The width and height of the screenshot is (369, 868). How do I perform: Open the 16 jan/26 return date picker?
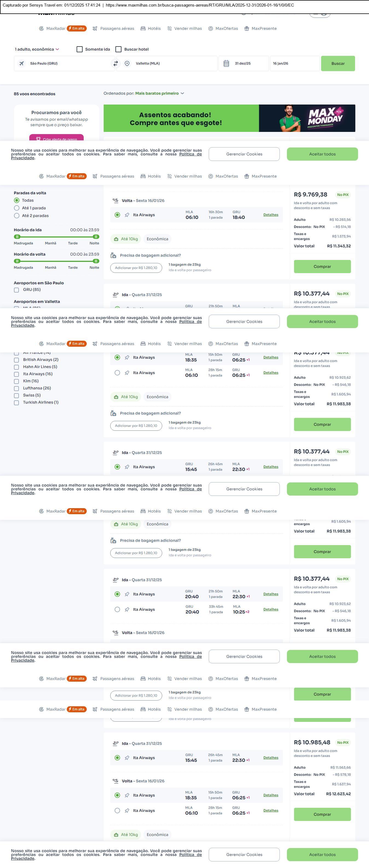pyautogui.click(x=294, y=63)
